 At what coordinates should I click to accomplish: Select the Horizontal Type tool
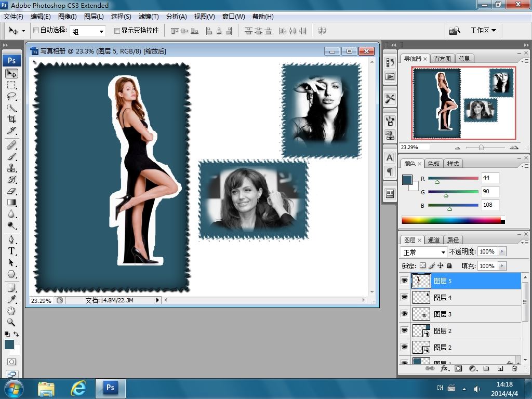[11, 251]
